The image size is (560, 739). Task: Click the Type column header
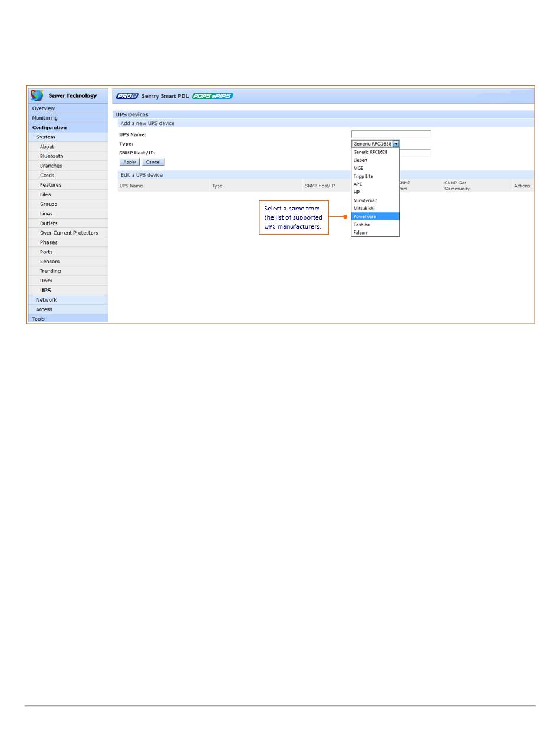coord(218,186)
